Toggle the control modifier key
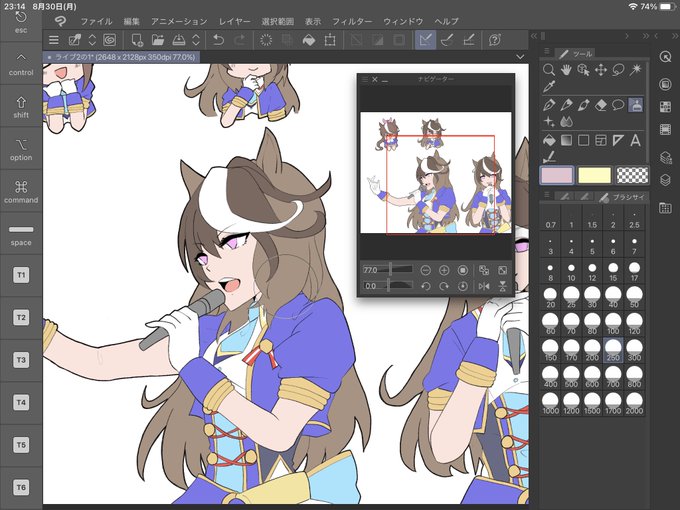The height and width of the screenshot is (510, 680). pos(21,64)
